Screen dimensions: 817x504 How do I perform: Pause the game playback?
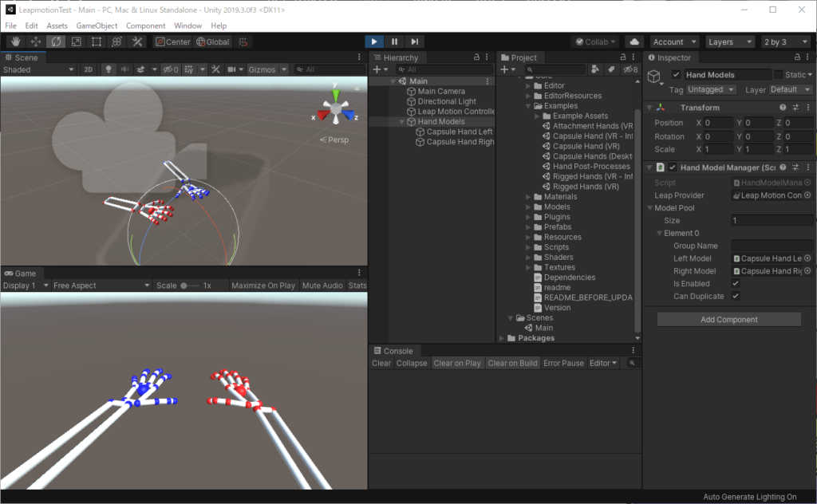394,41
